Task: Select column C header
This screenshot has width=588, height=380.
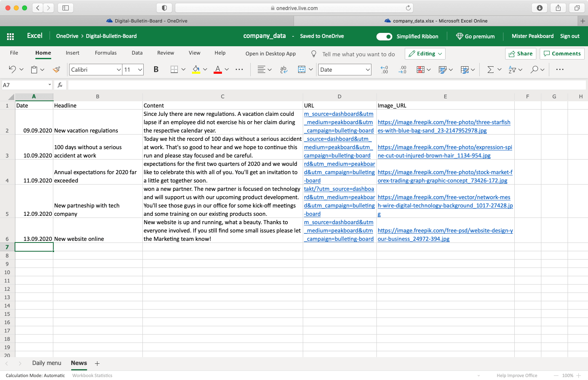Action: coord(222,96)
